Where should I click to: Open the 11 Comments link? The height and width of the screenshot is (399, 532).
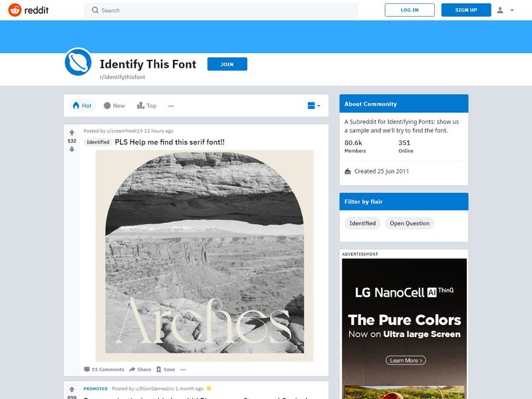[x=104, y=370]
